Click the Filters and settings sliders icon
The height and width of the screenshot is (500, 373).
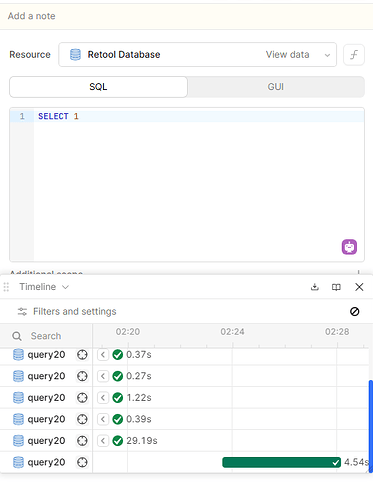pyautogui.click(x=22, y=312)
